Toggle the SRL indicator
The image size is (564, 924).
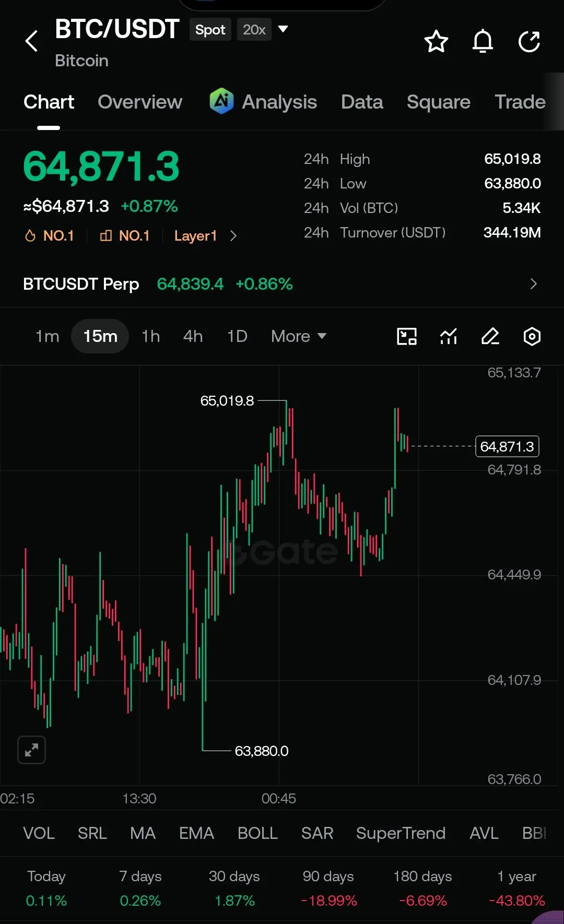[x=92, y=833]
